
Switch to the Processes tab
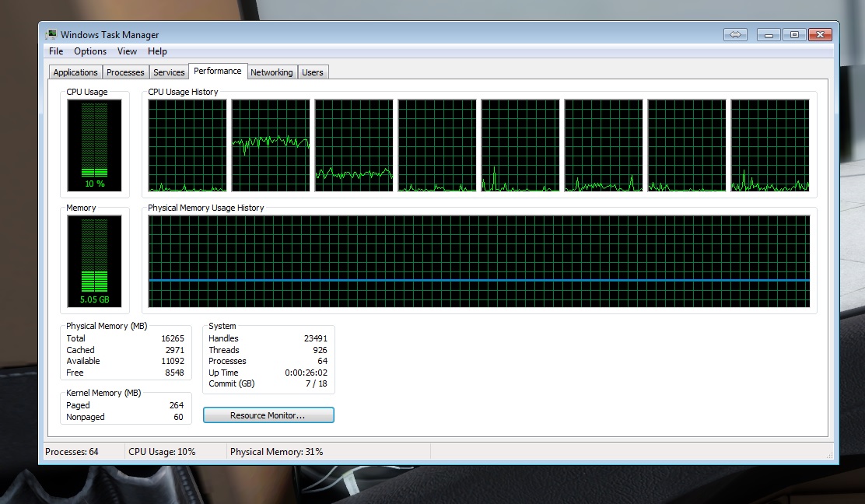tap(125, 72)
